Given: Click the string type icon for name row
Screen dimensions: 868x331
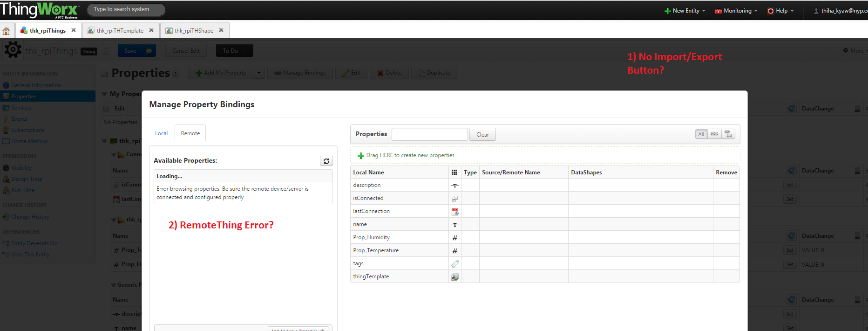Looking at the screenshot, I should click(455, 225).
